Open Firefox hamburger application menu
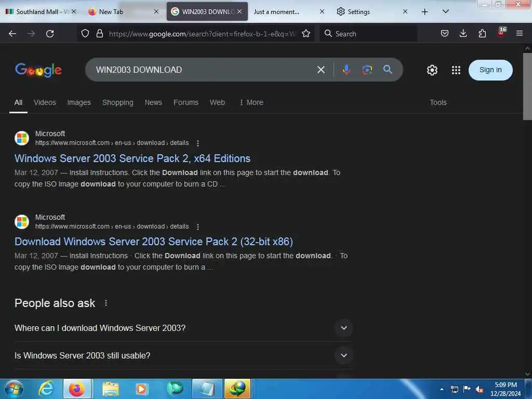 pyautogui.click(x=520, y=33)
